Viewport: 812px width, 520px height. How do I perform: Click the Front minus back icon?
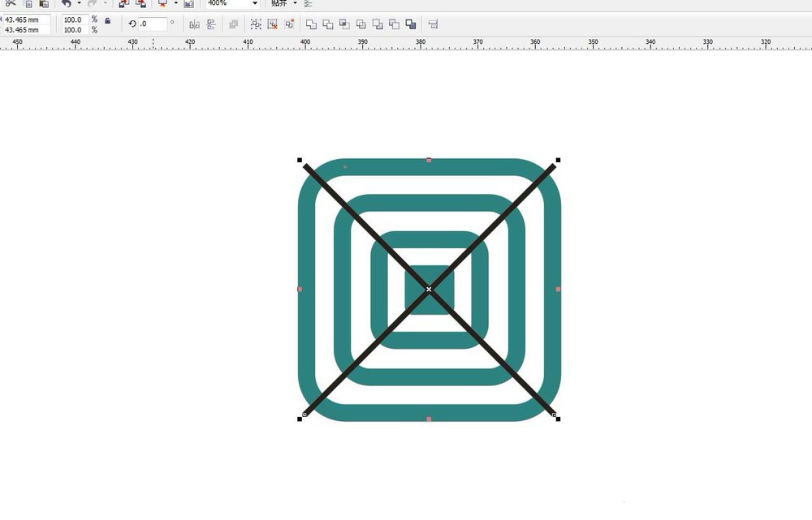point(378,24)
